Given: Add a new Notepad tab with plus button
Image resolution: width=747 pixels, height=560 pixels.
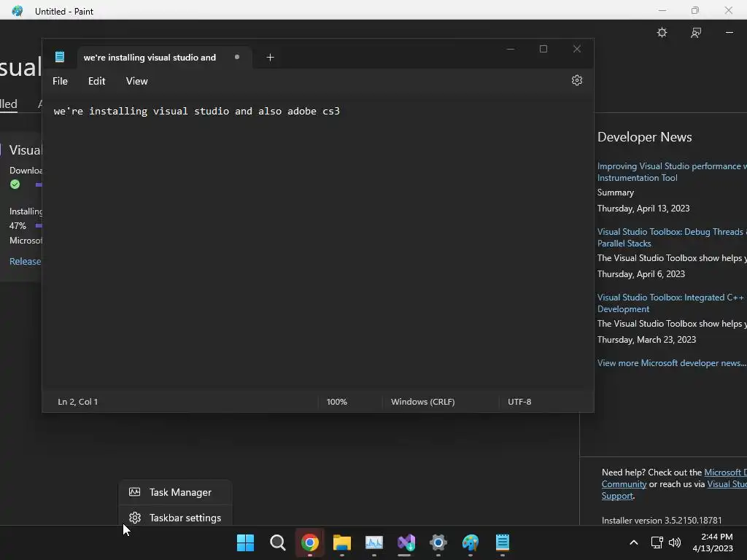Looking at the screenshot, I should click(270, 57).
